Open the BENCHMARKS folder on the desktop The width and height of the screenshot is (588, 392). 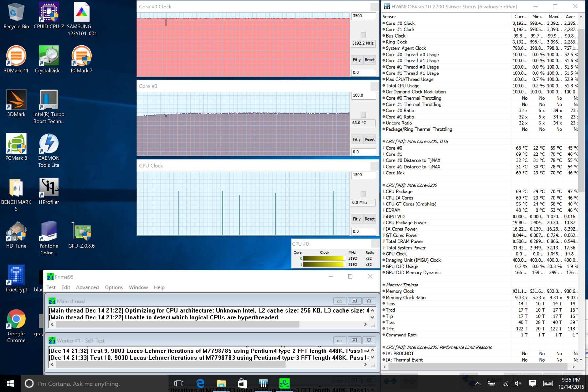tap(16, 194)
